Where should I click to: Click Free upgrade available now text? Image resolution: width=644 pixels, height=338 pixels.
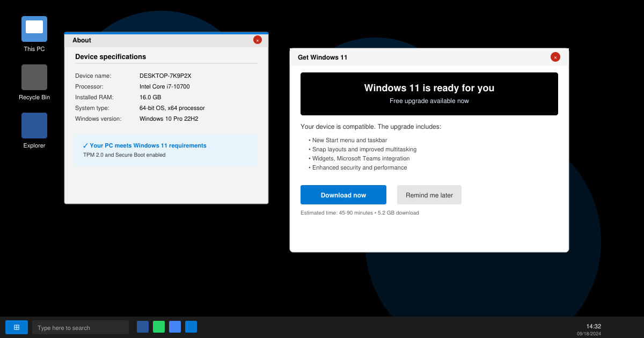click(x=429, y=101)
